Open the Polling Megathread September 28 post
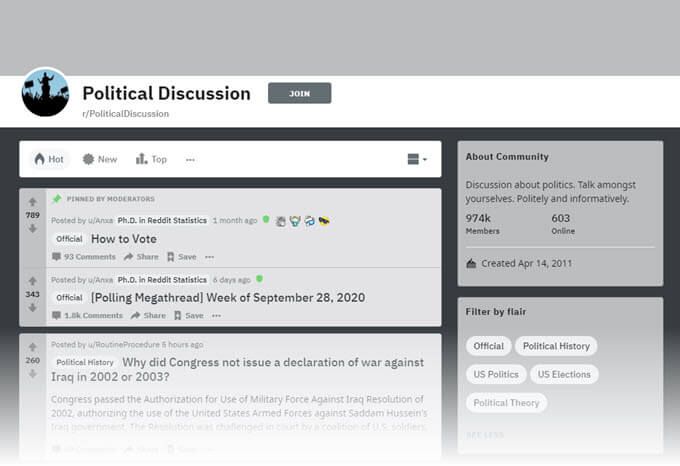 (x=228, y=297)
